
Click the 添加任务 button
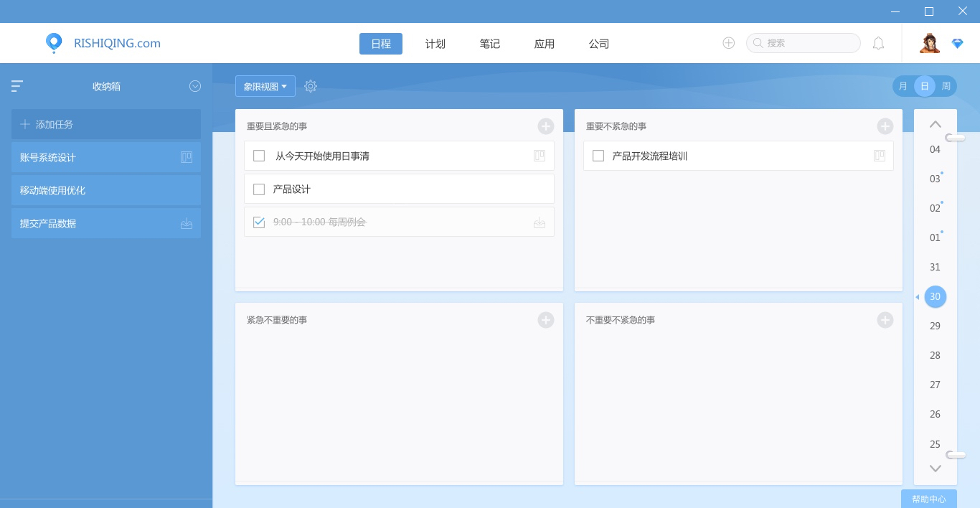[106, 124]
